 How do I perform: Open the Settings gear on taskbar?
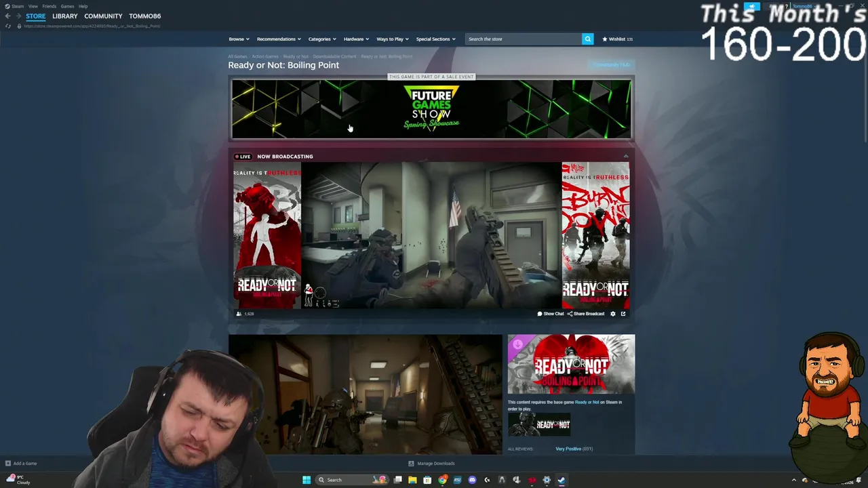click(547, 480)
